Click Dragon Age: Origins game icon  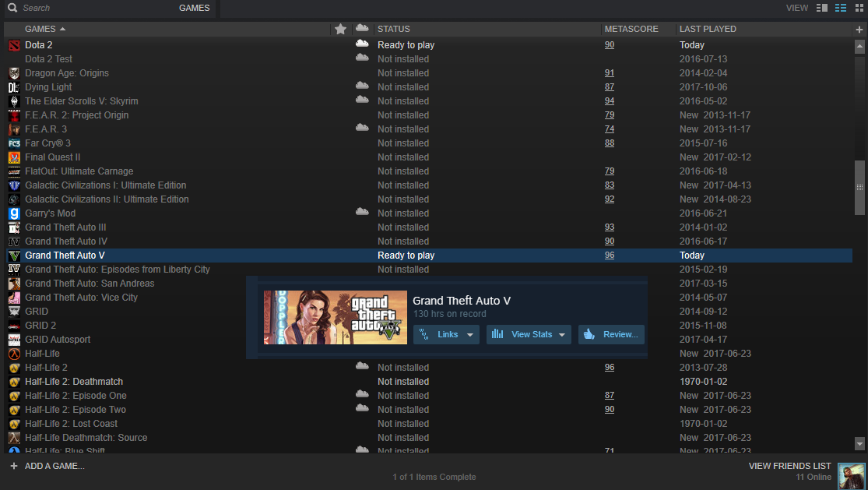14,73
